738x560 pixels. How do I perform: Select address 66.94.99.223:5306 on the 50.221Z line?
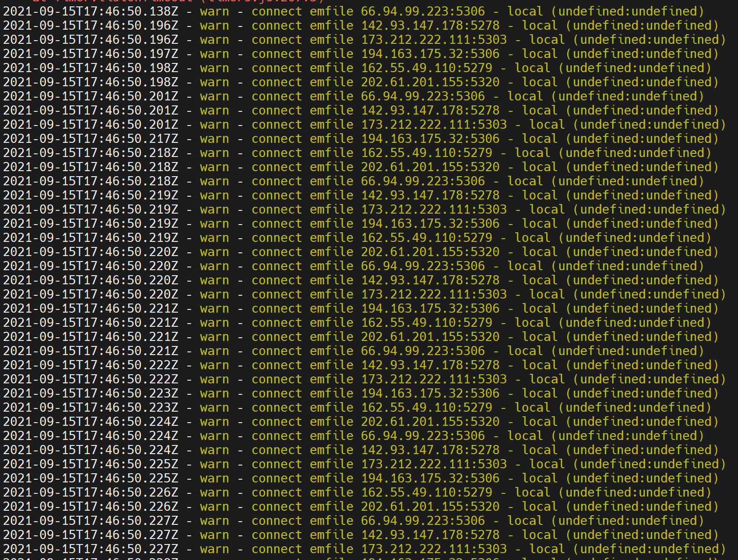pos(423,351)
